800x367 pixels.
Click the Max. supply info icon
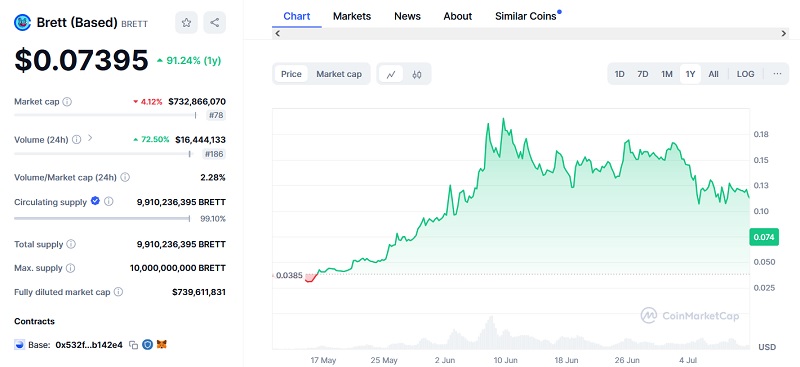click(70, 268)
